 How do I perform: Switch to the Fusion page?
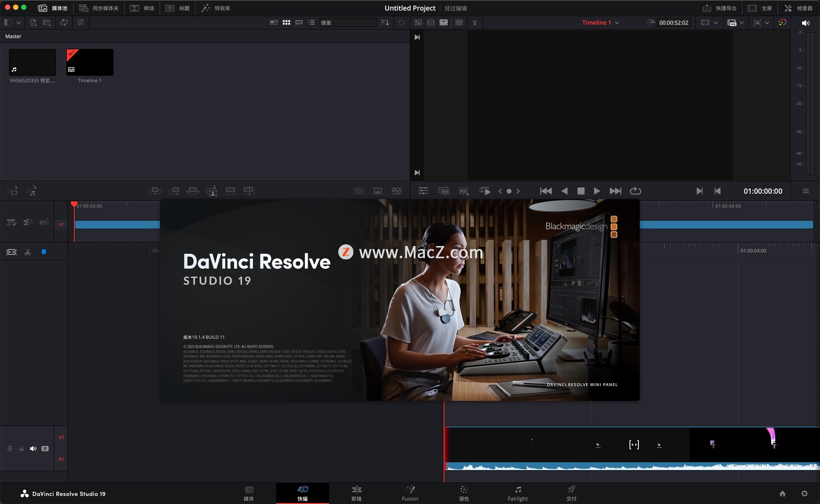coord(410,493)
